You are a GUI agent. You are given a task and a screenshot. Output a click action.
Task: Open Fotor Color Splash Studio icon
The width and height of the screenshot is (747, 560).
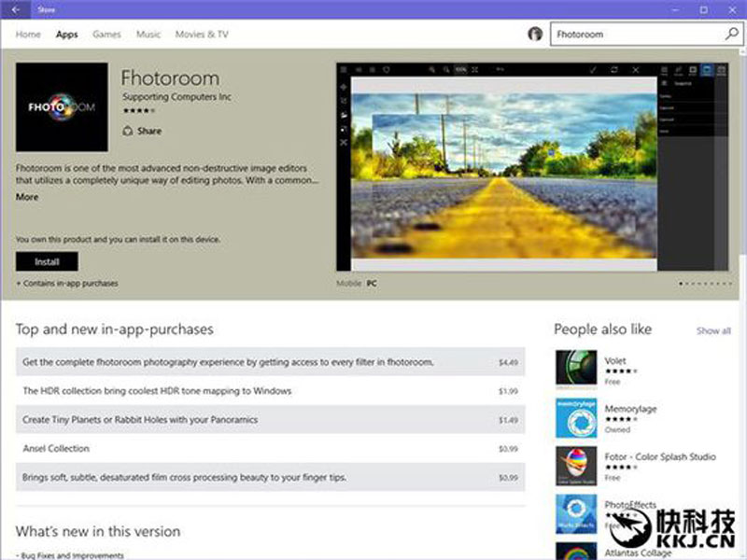(x=576, y=466)
